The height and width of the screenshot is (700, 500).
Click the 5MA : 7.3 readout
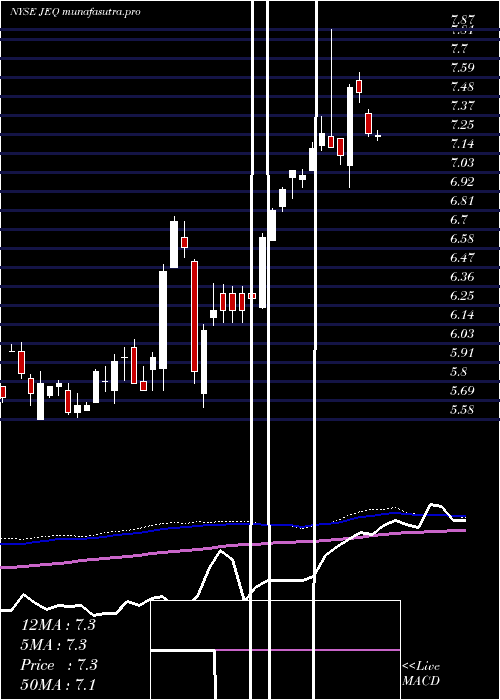[54, 645]
